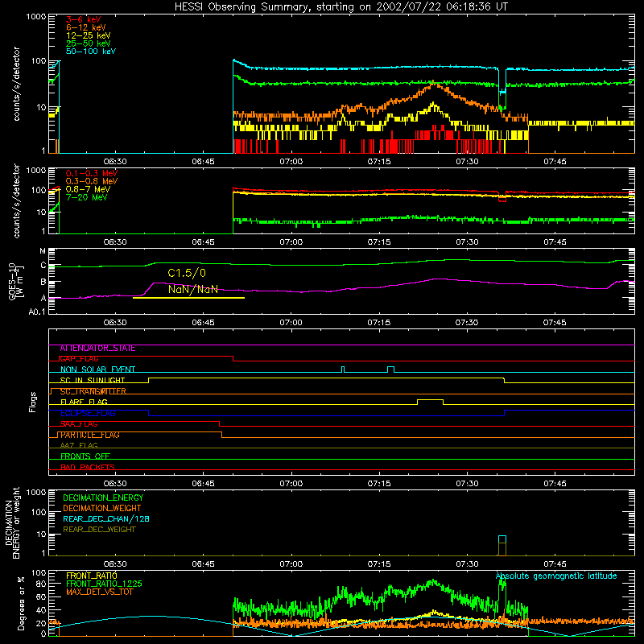
Task: Click the Degrees or % axis label
Action: click(21, 604)
